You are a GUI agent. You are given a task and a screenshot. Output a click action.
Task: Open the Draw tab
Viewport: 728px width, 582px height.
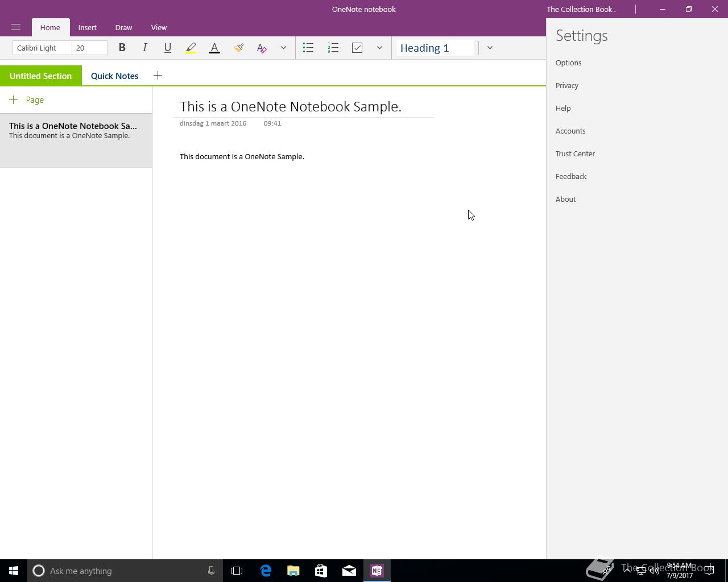[x=123, y=27]
